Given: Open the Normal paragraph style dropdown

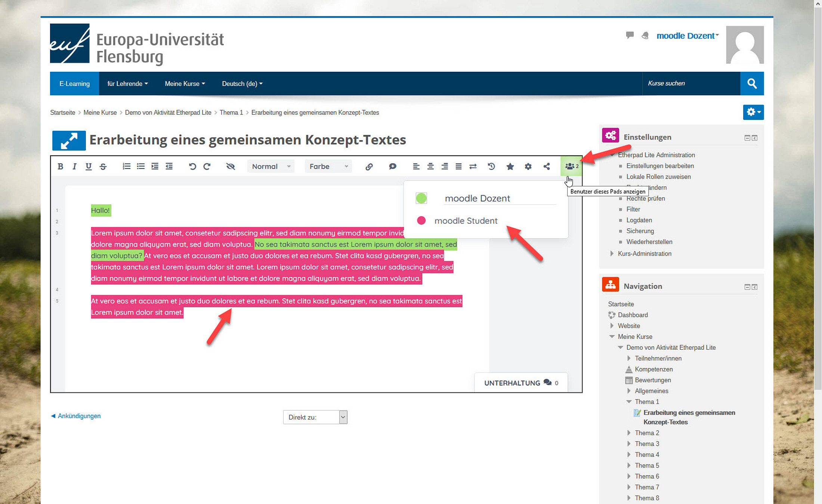Looking at the screenshot, I should [x=271, y=167].
